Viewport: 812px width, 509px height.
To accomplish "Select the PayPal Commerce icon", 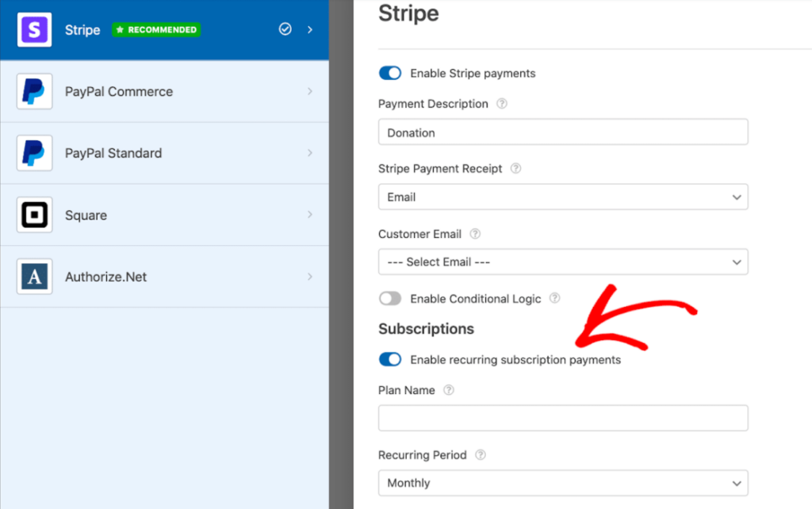I will click(33, 91).
